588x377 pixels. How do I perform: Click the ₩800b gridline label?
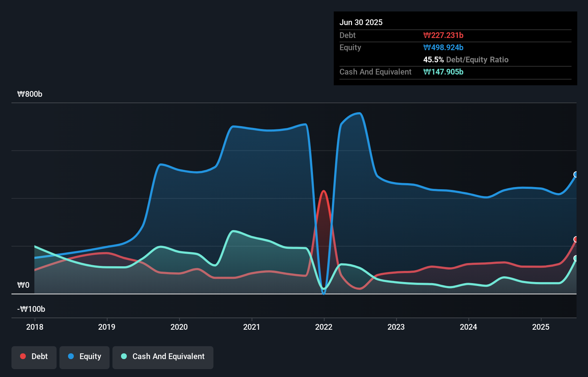pyautogui.click(x=30, y=94)
